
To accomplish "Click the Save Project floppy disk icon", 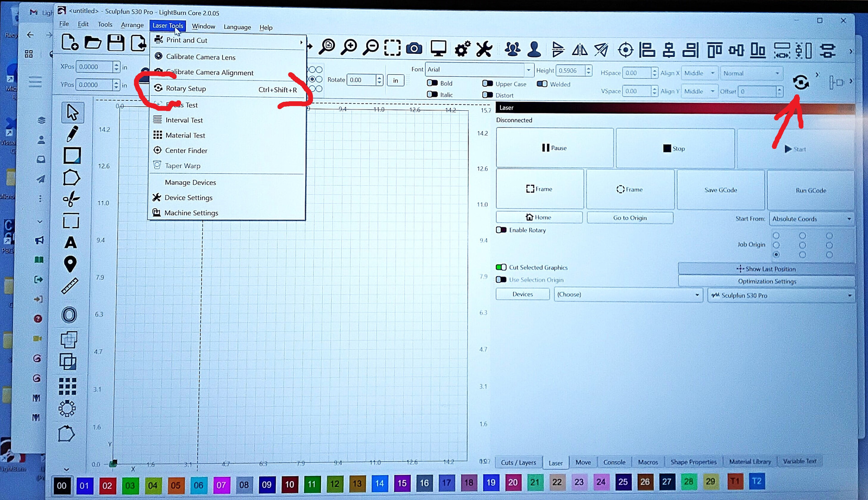I will 116,43.
